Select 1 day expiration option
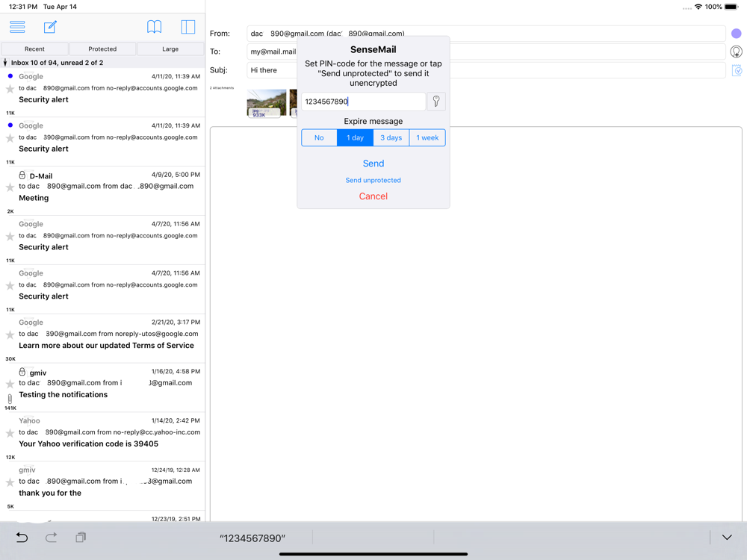 [355, 137]
